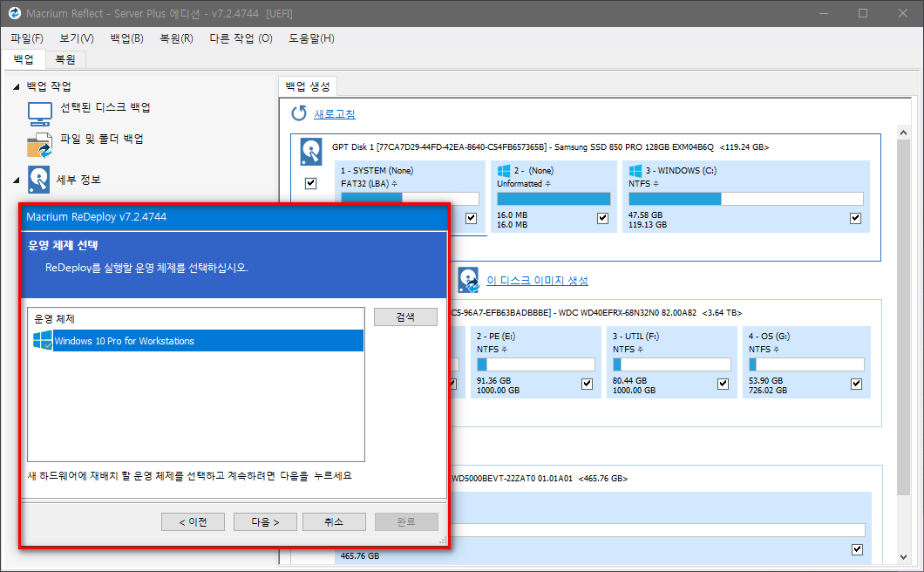The width and height of the screenshot is (924, 572).
Task: Click scroll down arrow of disk list
Action: click(x=903, y=556)
